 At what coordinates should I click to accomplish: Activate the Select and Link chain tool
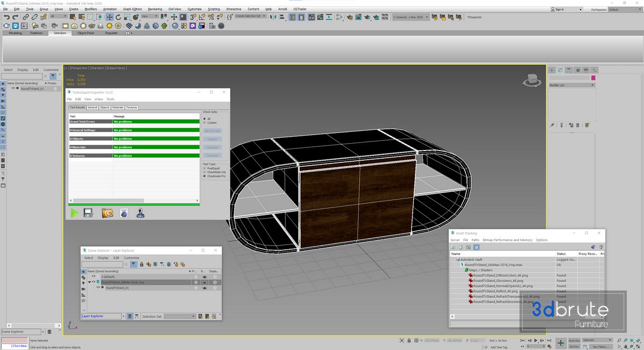tap(25, 17)
